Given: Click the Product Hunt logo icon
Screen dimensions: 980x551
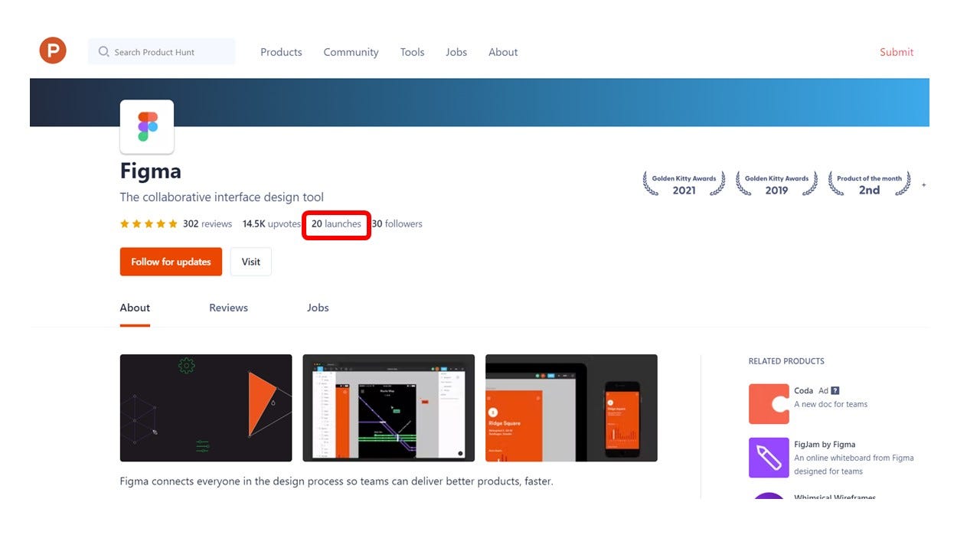Looking at the screenshot, I should (x=53, y=51).
